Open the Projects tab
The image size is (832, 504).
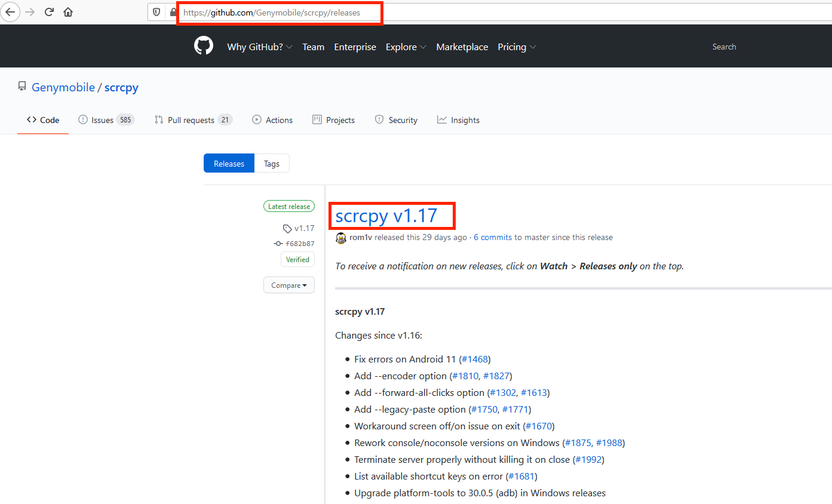point(334,120)
